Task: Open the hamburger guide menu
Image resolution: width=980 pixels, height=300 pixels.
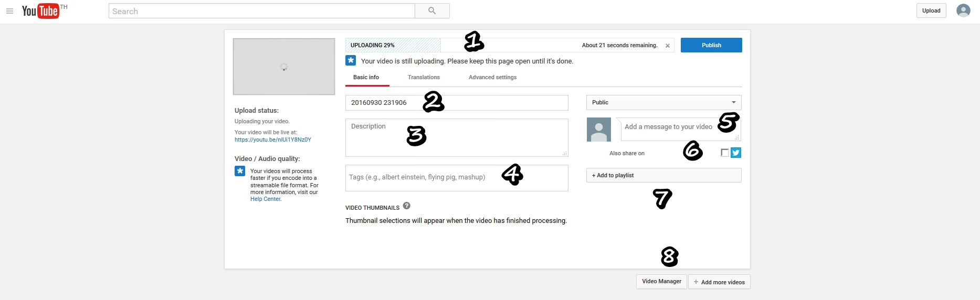Action: (x=9, y=11)
